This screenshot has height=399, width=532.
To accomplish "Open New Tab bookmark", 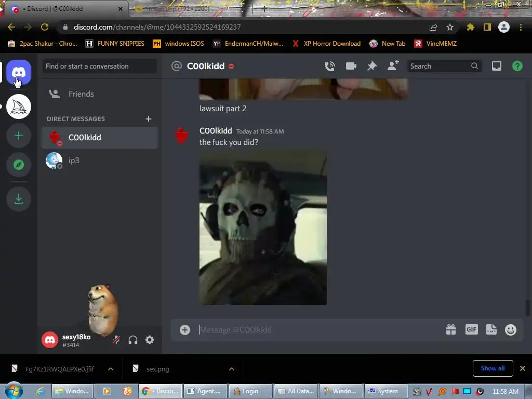I will click(388, 44).
